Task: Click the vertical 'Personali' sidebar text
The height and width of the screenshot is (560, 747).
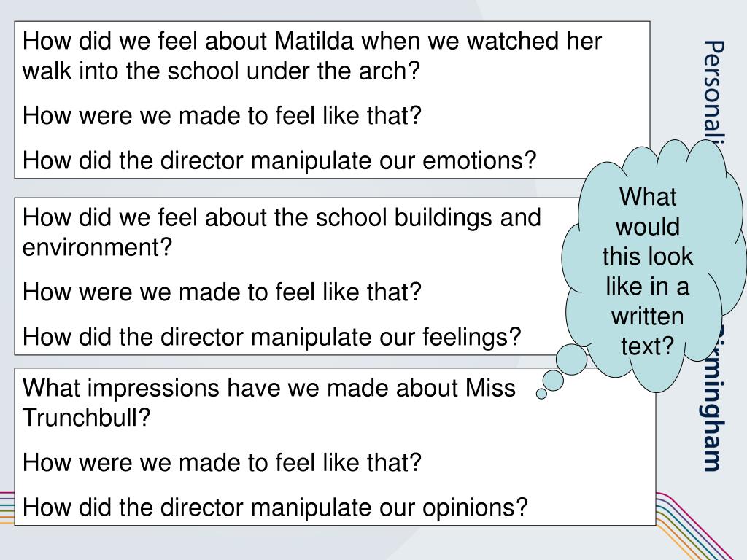Action: click(x=714, y=91)
